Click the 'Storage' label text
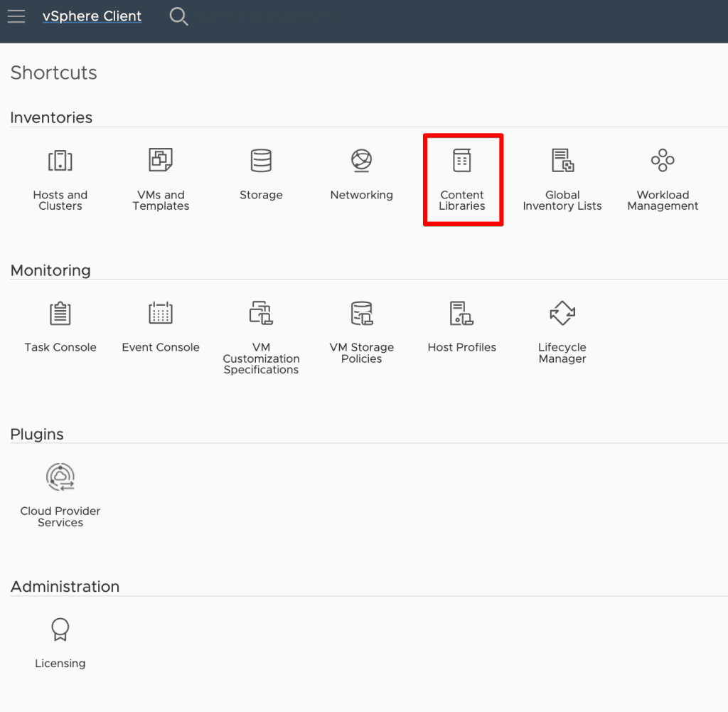 click(261, 195)
